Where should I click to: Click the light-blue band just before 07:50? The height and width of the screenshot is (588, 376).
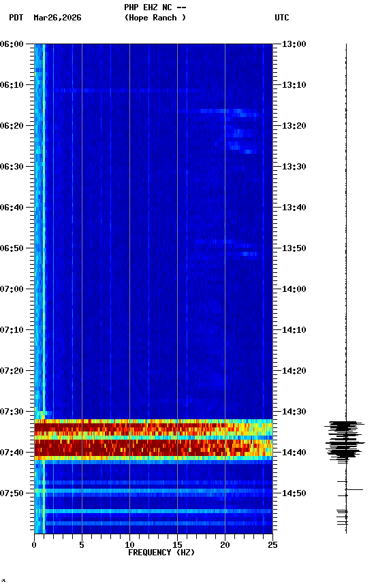point(153,491)
